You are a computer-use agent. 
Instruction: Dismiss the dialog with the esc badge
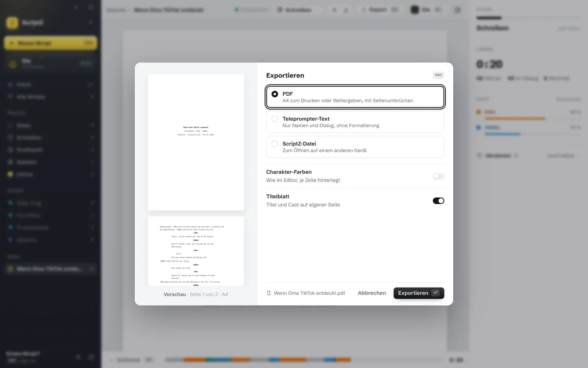point(438,75)
